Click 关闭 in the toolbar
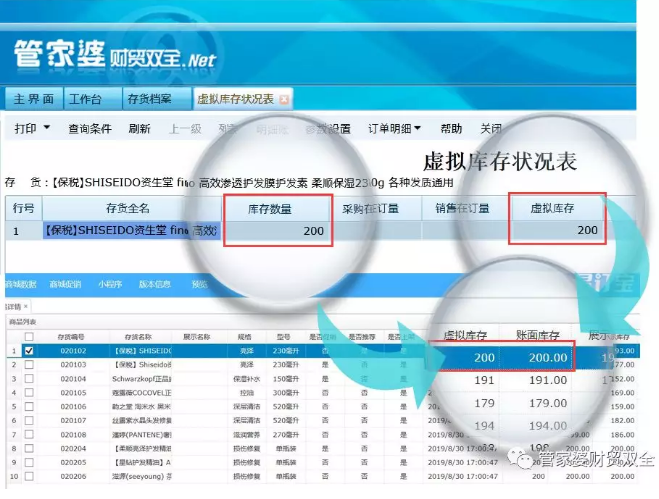Viewport: 659px width, 499px height. coord(491,129)
